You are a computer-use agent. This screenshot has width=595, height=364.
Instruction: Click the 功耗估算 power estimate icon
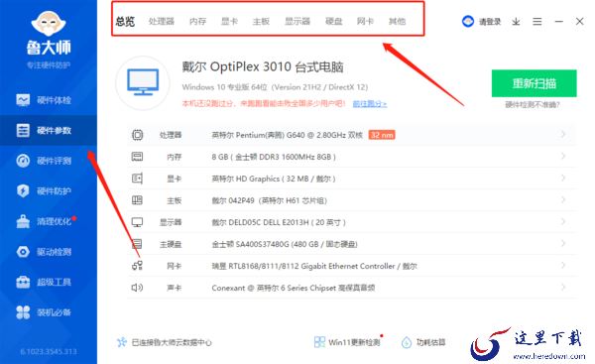(407, 342)
